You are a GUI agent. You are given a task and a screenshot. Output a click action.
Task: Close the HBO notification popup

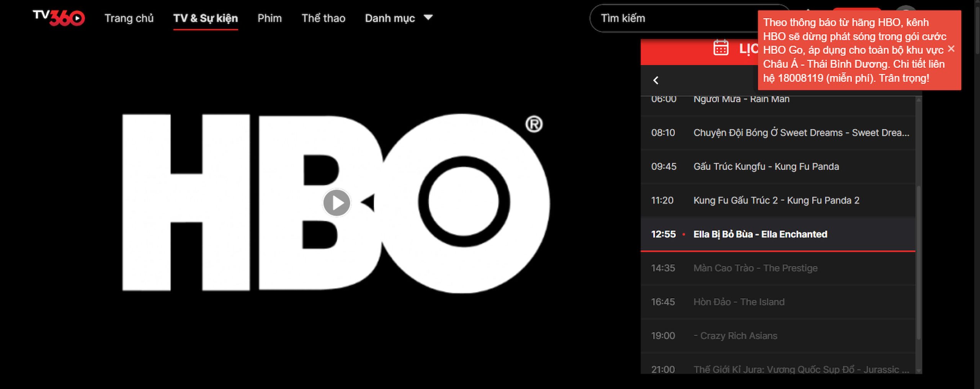point(951,49)
